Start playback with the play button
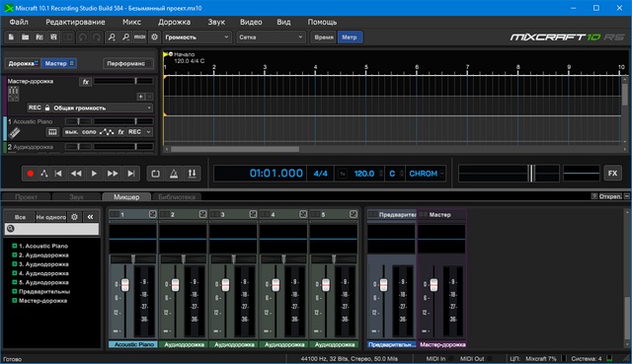This screenshot has height=364, width=632. click(x=94, y=174)
